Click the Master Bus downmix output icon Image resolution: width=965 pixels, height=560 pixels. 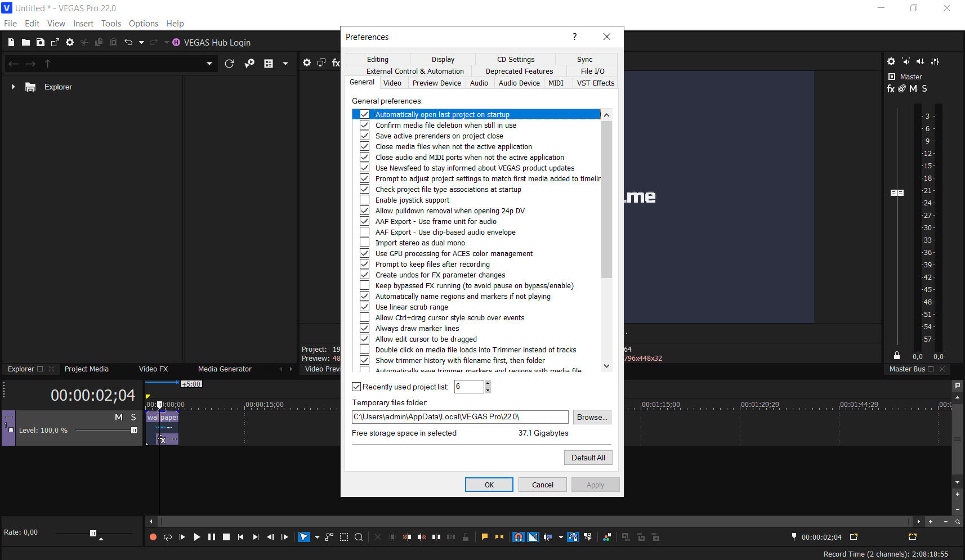(906, 61)
